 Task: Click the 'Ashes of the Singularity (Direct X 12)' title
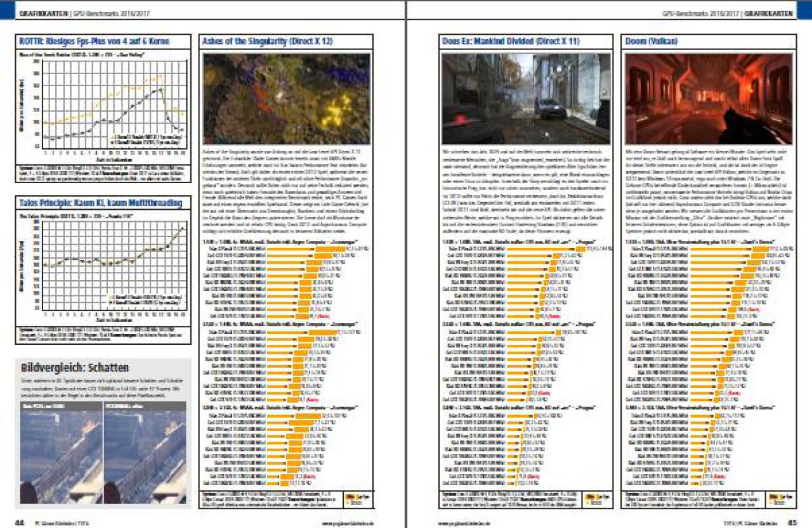pyautogui.click(x=266, y=42)
